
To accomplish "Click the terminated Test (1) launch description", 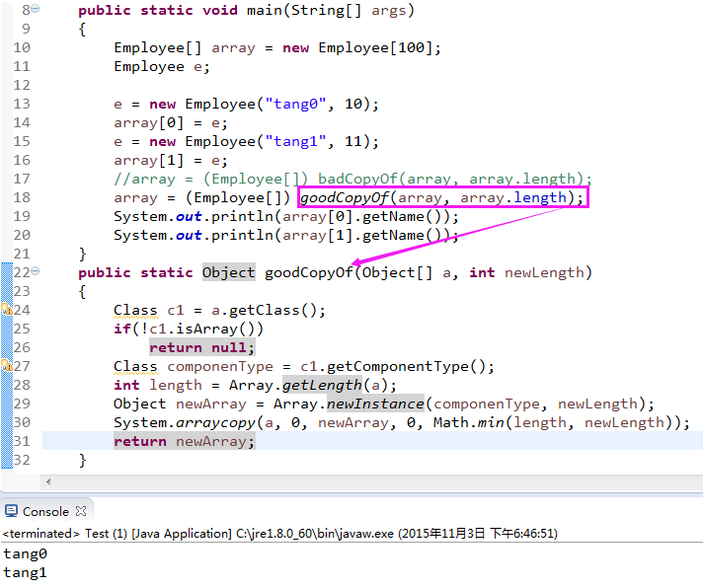I will (x=279, y=534).
